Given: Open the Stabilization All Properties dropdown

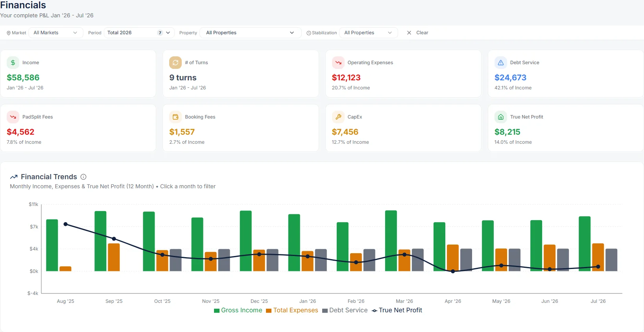Looking at the screenshot, I should pyautogui.click(x=368, y=33).
